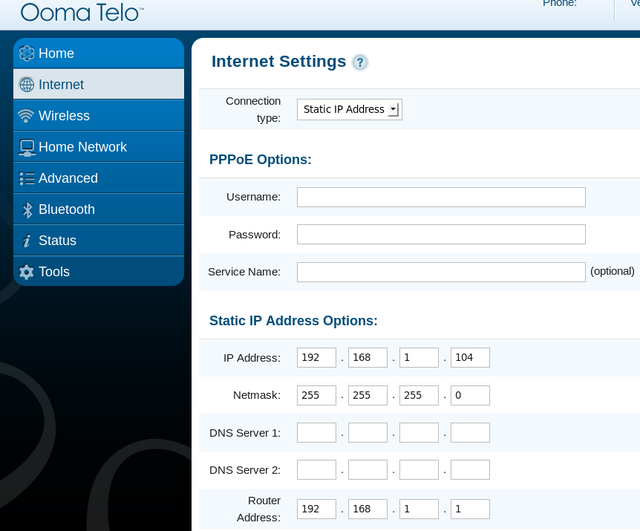The width and height of the screenshot is (640, 531).
Task: Click the Ooma Telo logo
Action: pos(82,12)
